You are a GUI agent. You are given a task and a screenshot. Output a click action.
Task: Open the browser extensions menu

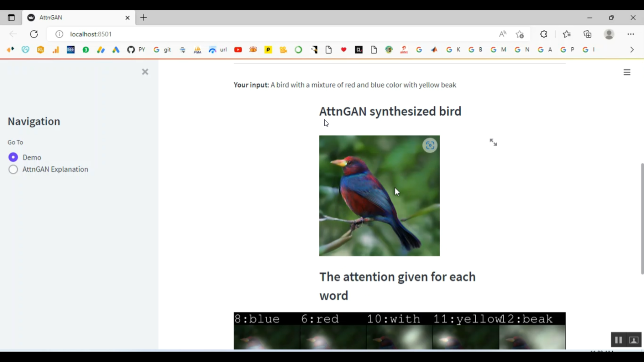click(544, 34)
